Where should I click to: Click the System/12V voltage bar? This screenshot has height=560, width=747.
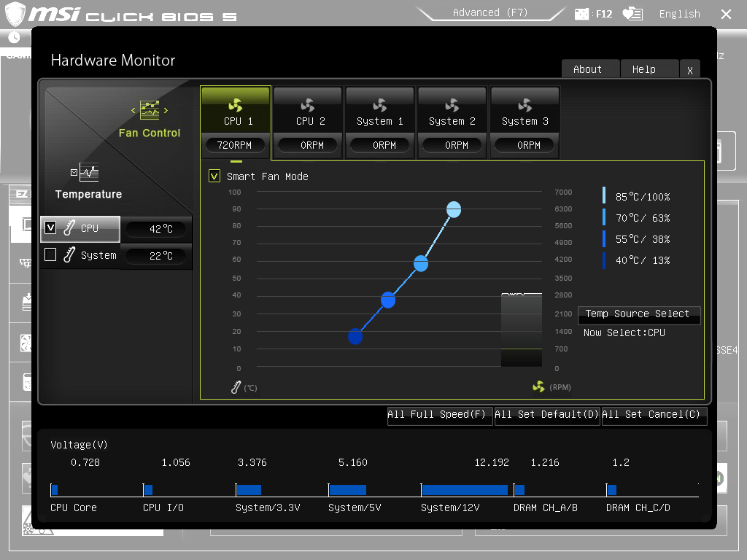465,489
